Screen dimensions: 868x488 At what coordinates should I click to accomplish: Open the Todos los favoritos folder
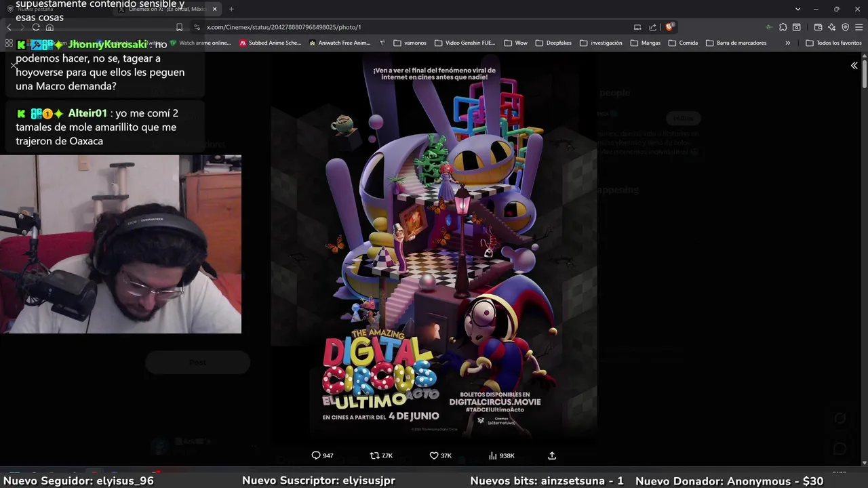(833, 43)
